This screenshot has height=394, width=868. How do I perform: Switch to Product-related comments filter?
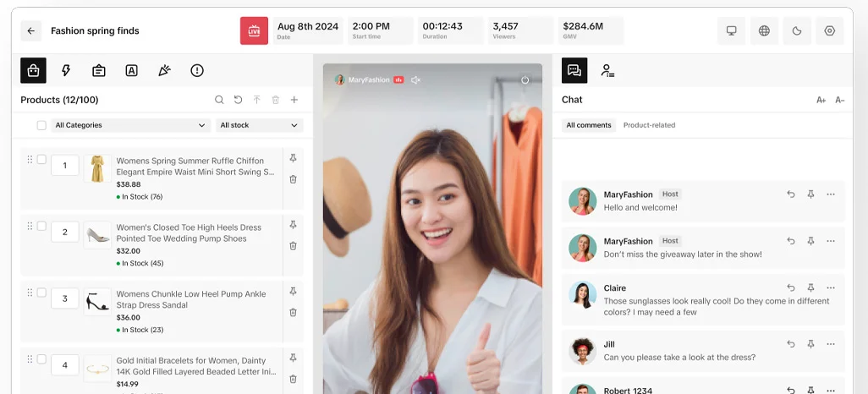click(x=650, y=125)
